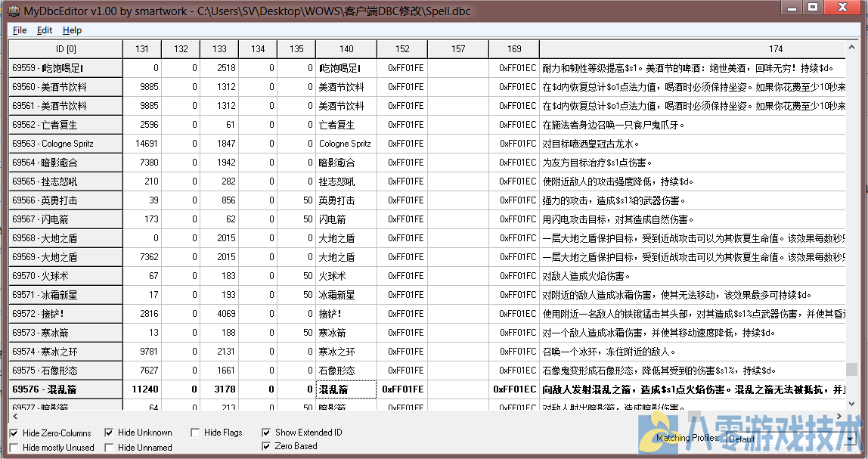Screen dimensions: 868x459
Task: Click cell value 4069 in 接铲 row
Action: (219, 313)
